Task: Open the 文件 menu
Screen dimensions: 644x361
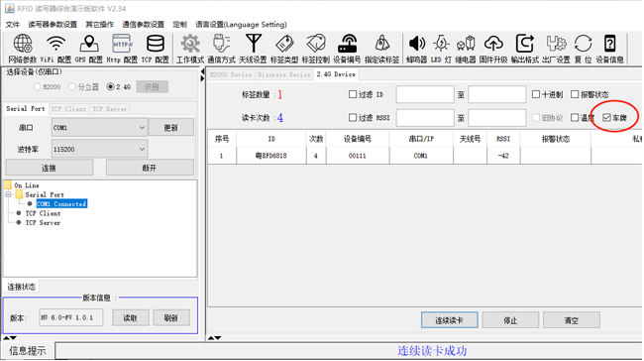Action: 12,25
